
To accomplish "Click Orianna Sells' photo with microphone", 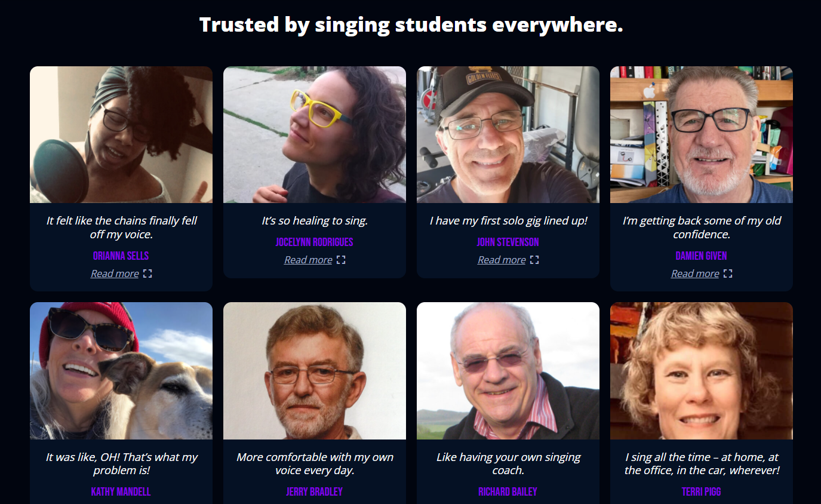I will click(121, 134).
